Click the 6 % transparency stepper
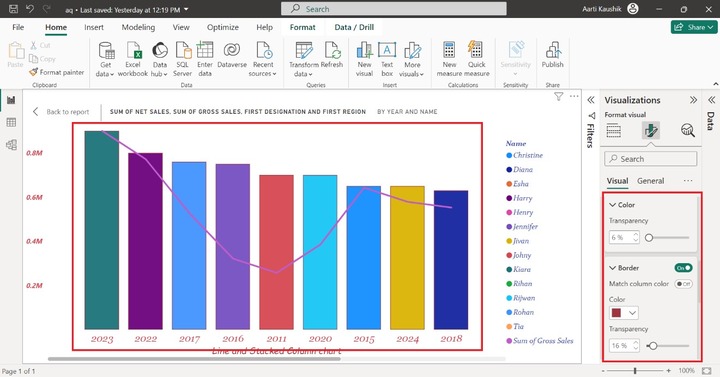The height and width of the screenshot is (377, 720). [x=624, y=237]
